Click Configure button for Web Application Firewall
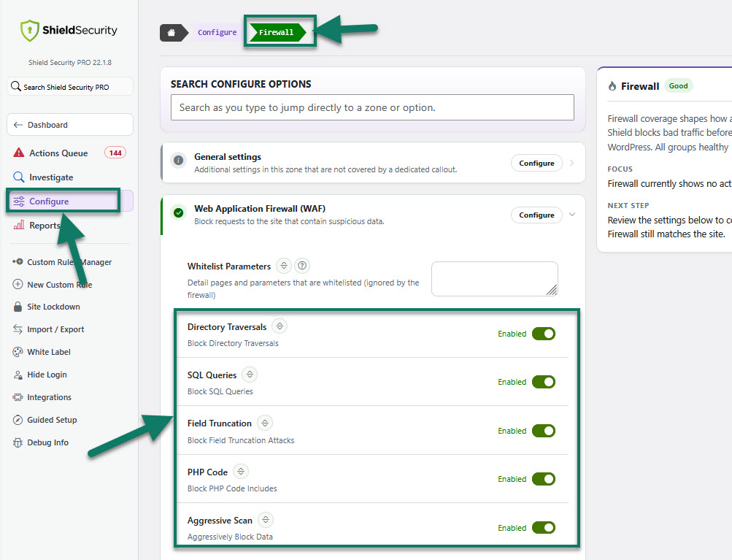This screenshot has height=560, width=732. pyautogui.click(x=537, y=215)
